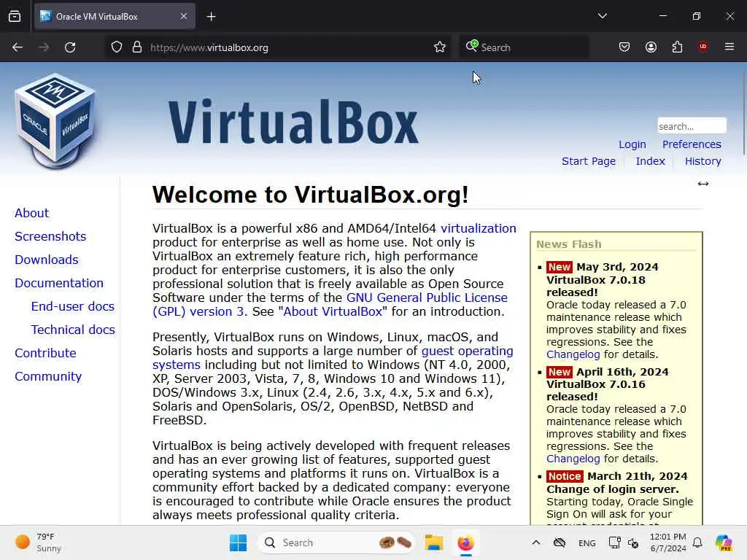Click the uBlock Origin extension icon
The width and height of the screenshot is (747, 560).
pyautogui.click(x=703, y=46)
